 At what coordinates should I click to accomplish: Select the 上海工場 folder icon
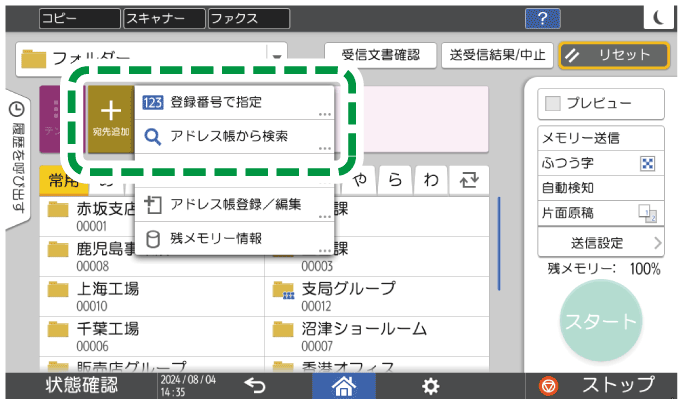pos(58,289)
